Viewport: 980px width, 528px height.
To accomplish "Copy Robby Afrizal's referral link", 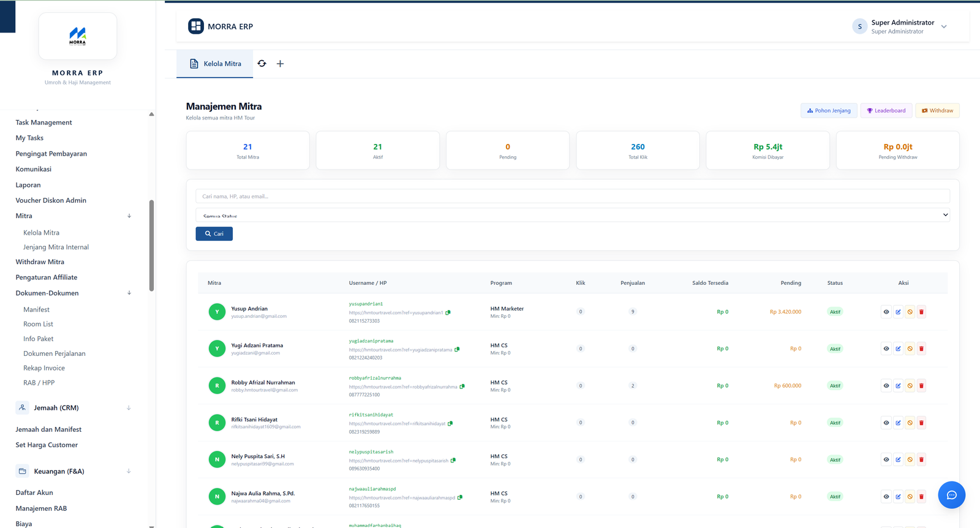I will (x=462, y=387).
